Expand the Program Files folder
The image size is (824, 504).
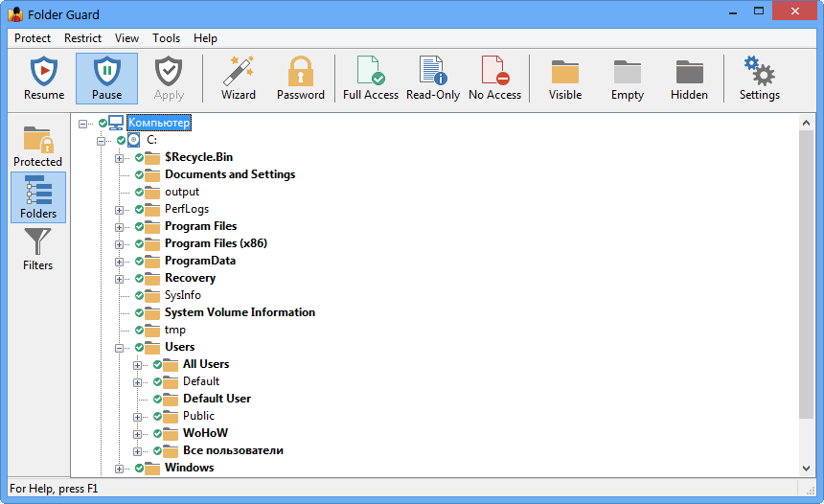[120, 227]
